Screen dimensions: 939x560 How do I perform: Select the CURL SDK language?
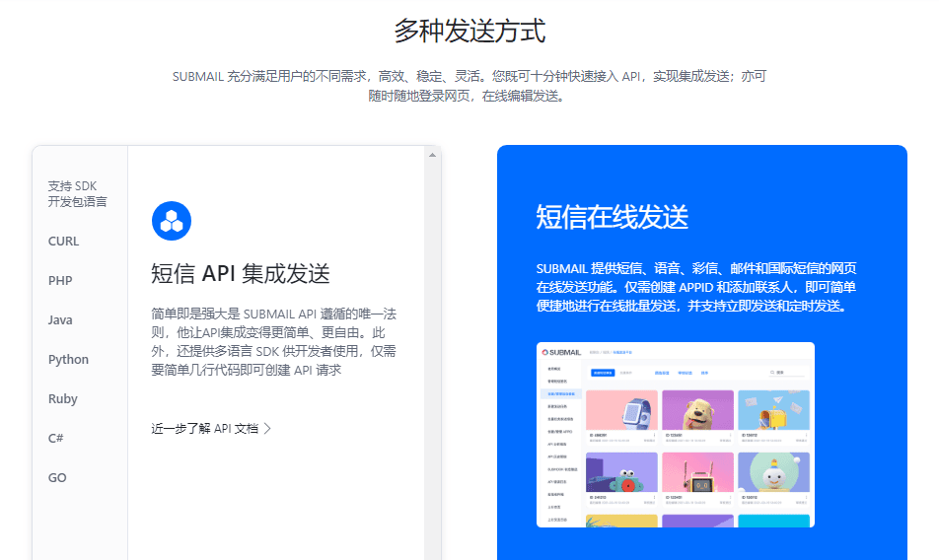click(63, 242)
